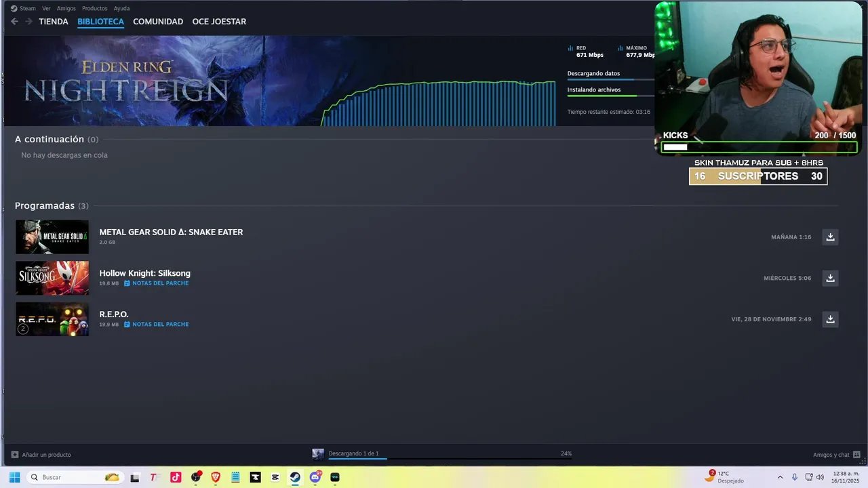Open OBS Studio from the taskbar
Image resolution: width=868 pixels, height=488 pixels.
[x=196, y=477]
